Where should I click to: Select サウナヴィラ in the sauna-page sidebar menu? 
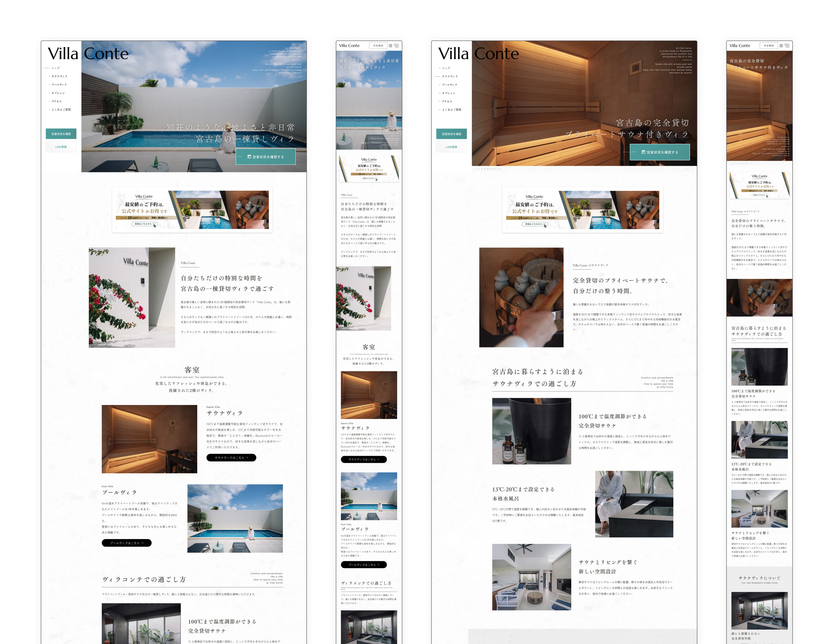tap(450, 77)
